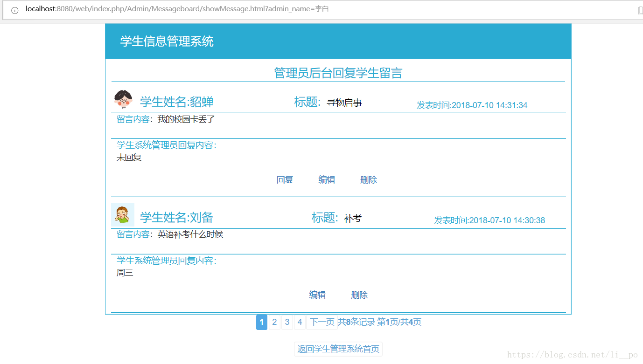643x364 pixels.
Task: Delete 刘备's message via 删除 link
Action: pos(359,295)
